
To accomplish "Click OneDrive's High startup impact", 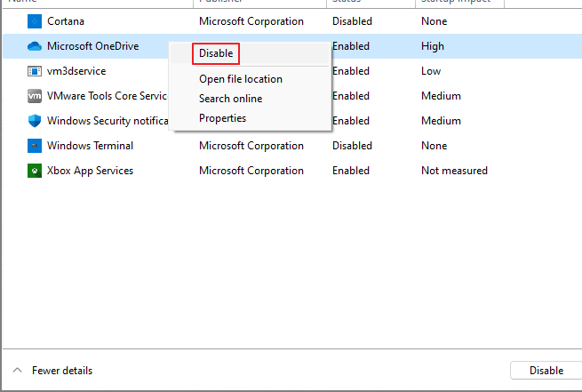I will tap(433, 46).
